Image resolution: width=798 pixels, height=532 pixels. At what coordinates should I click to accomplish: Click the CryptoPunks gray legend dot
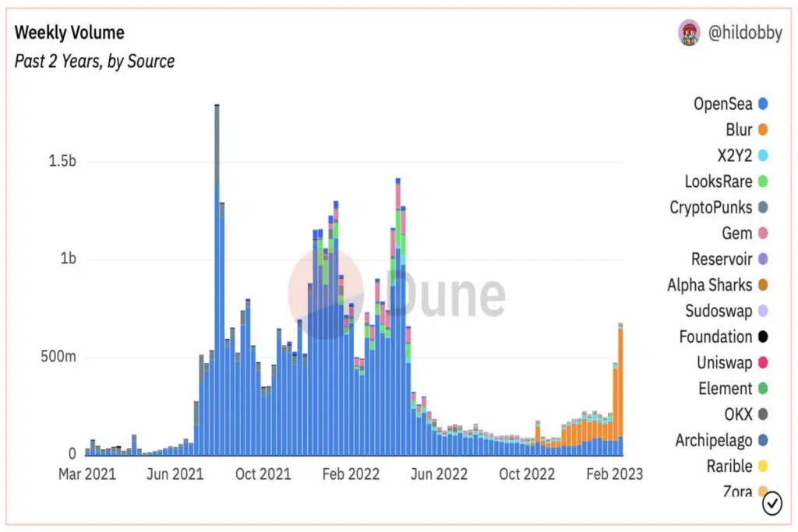(762, 207)
